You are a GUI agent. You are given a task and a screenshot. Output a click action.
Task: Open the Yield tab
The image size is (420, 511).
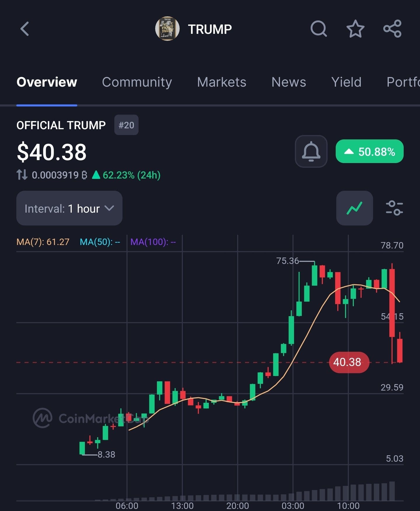(x=346, y=82)
